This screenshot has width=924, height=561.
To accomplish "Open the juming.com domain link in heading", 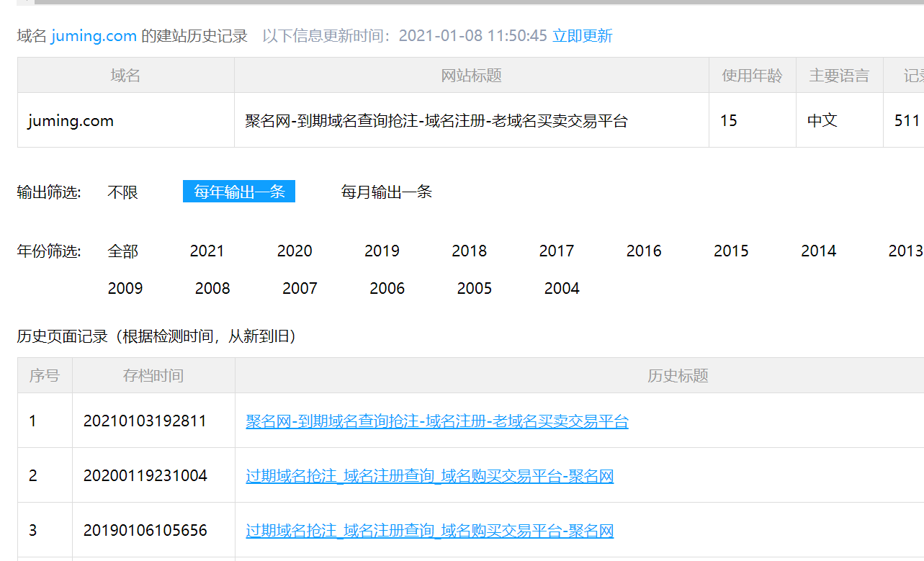I will click(94, 35).
